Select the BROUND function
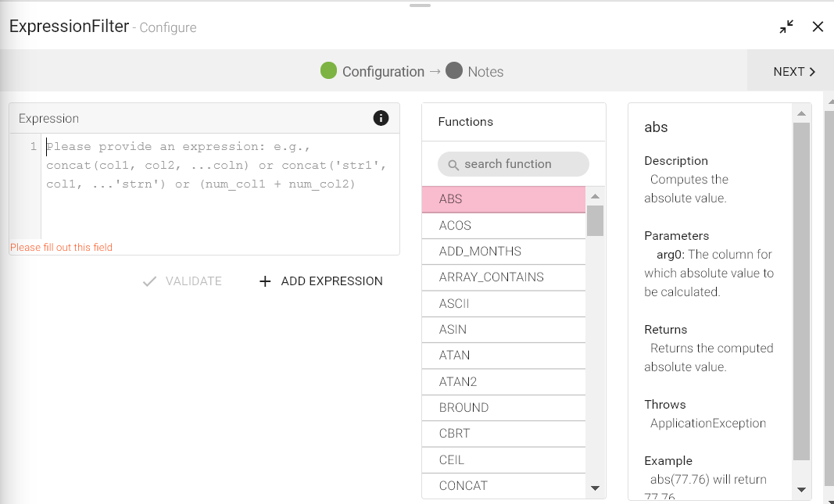 503,408
